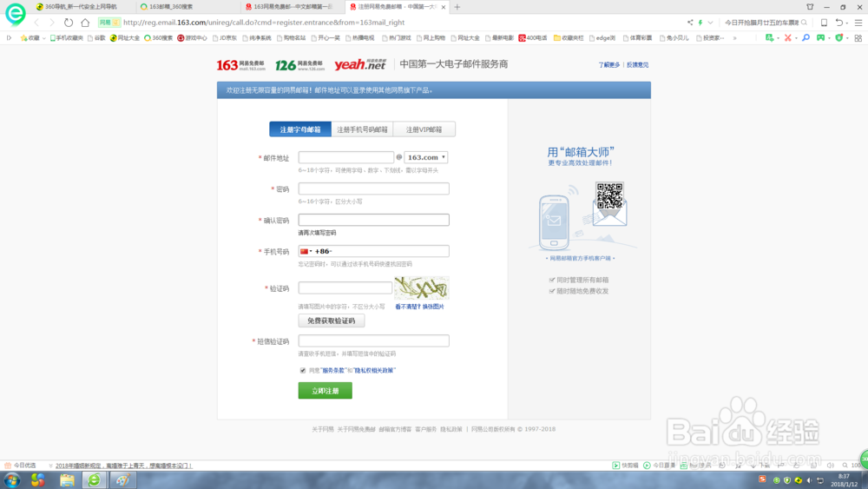Switch to the 注册手机号码邮箱 tab
This screenshot has height=489, width=868.
tap(362, 129)
